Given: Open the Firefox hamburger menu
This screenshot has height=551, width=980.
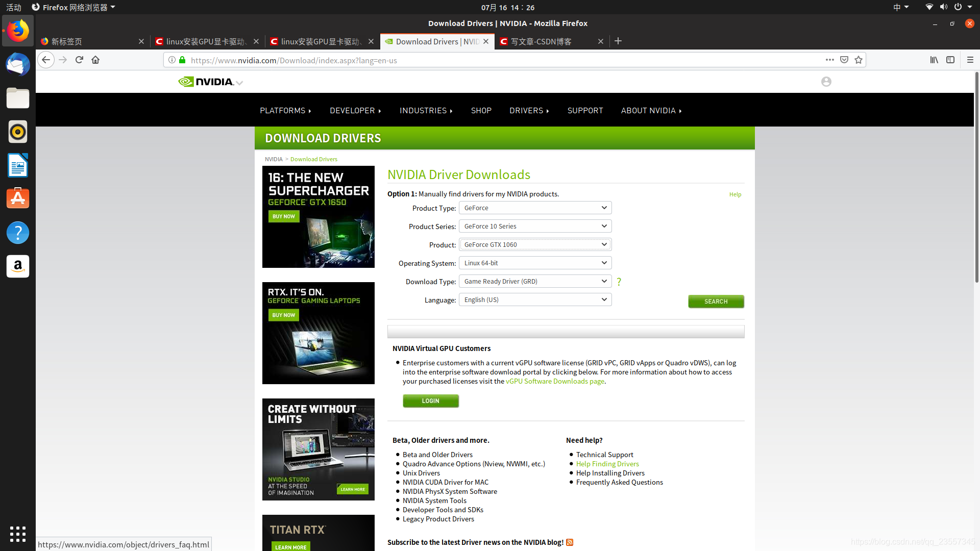Looking at the screenshot, I should pyautogui.click(x=970, y=60).
